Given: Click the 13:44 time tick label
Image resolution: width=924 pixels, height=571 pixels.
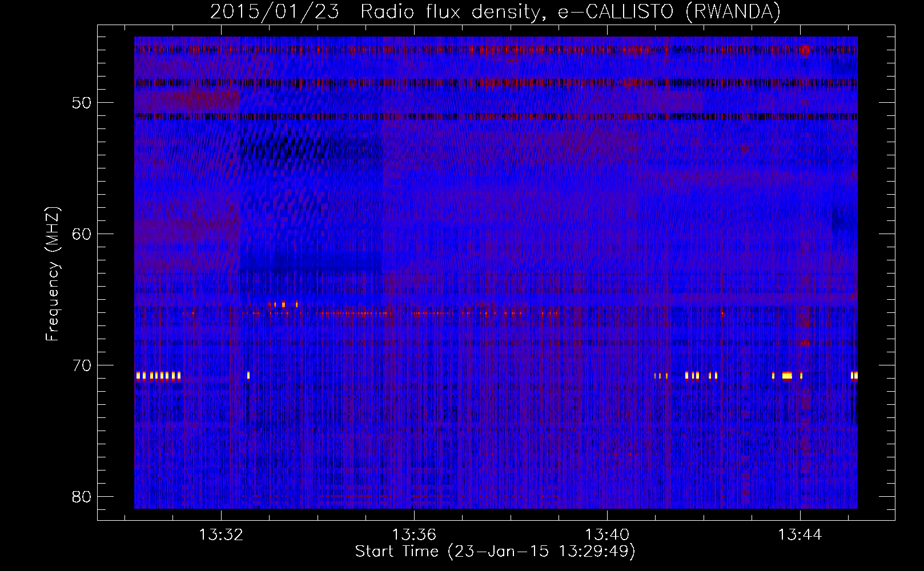Looking at the screenshot, I should point(800,534).
